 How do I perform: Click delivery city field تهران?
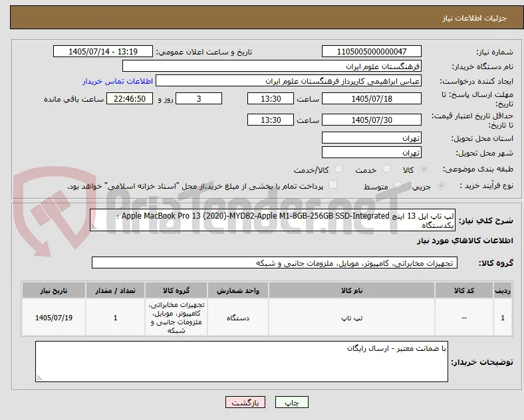click(371, 153)
